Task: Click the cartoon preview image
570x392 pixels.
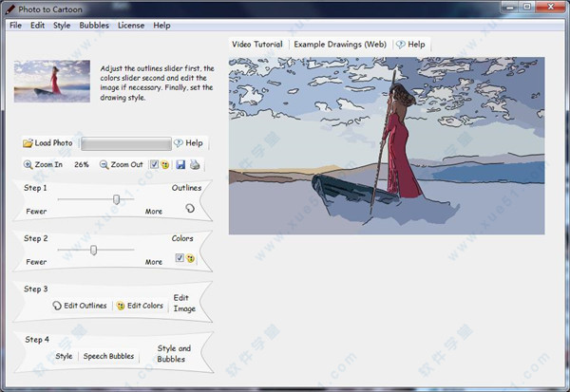Action: (387, 145)
